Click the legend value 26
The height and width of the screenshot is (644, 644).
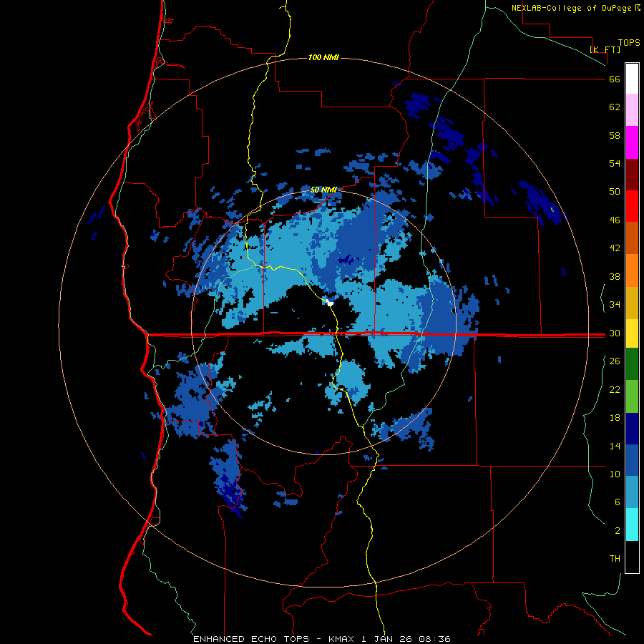[x=615, y=361]
